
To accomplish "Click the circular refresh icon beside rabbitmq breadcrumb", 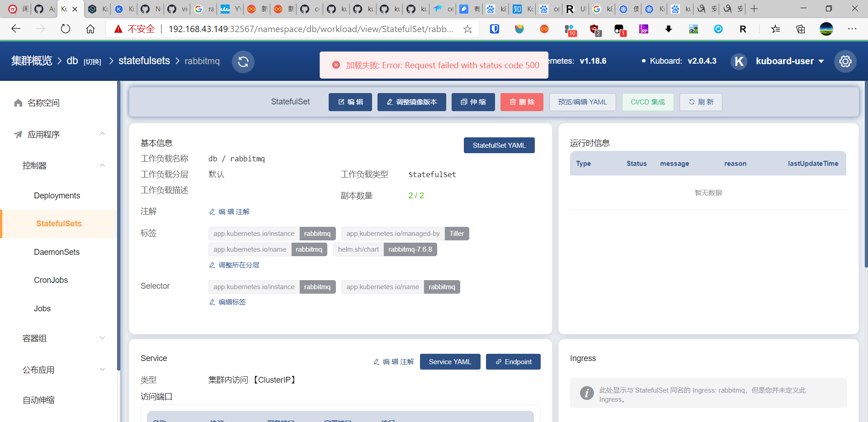I will coord(243,61).
